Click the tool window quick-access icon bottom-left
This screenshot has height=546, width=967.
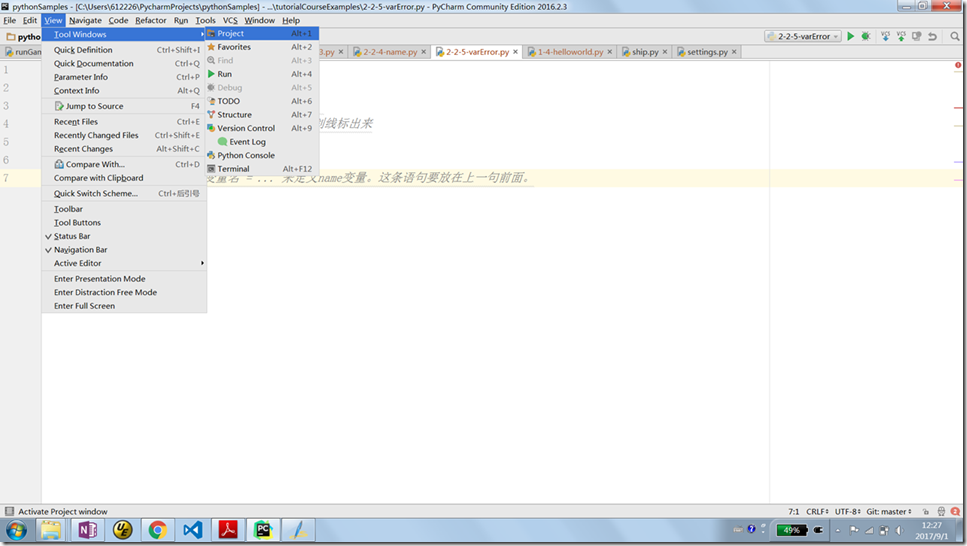click(9, 511)
